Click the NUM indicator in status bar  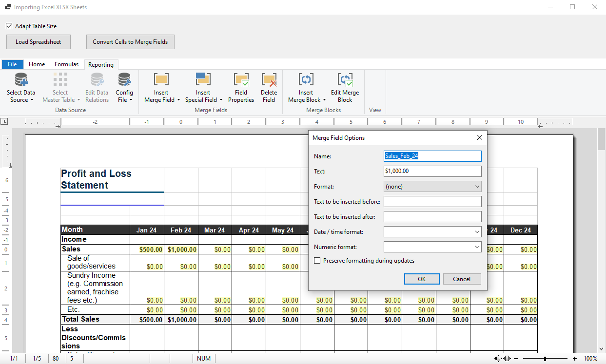click(204, 359)
